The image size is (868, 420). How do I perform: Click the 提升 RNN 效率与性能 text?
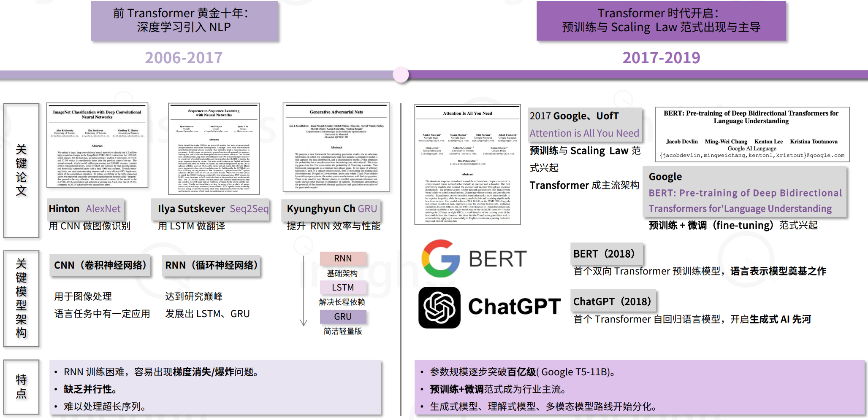pos(334,226)
